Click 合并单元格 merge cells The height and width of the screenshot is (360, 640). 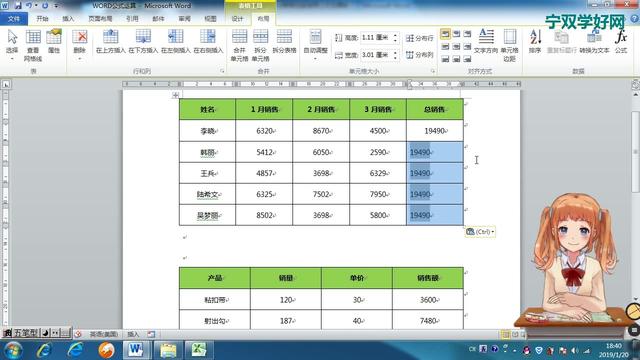[x=239, y=45]
